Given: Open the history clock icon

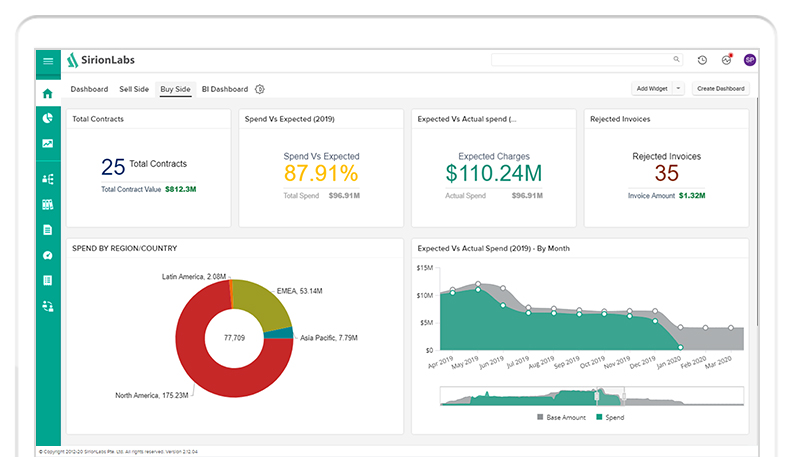Looking at the screenshot, I should [702, 60].
